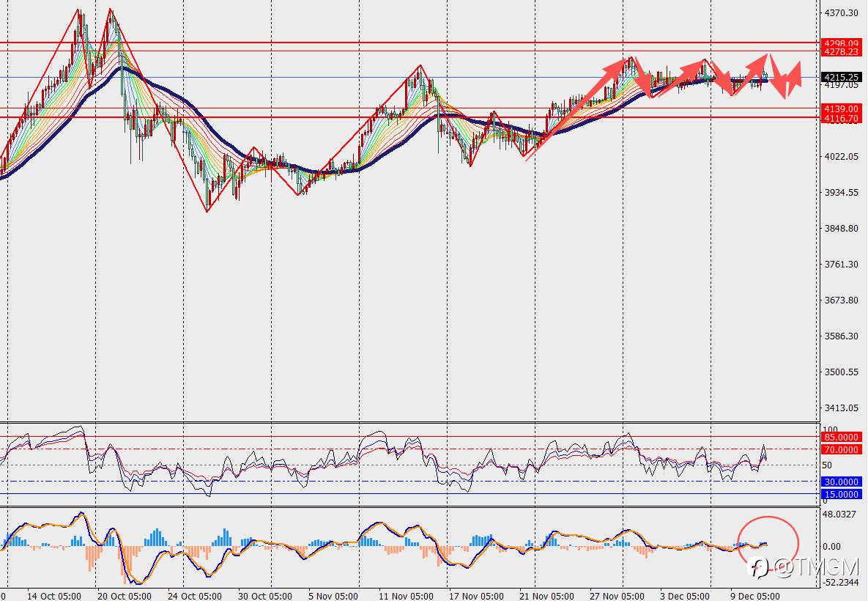Click the MACD 0.00 scale label
Viewport: 868px width, 601px height.
(x=831, y=547)
